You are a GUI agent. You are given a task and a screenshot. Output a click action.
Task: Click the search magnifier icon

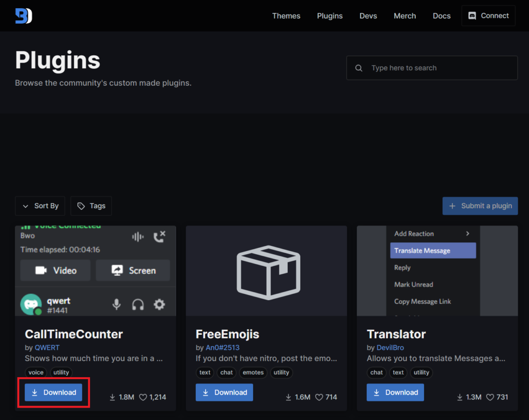(x=359, y=68)
